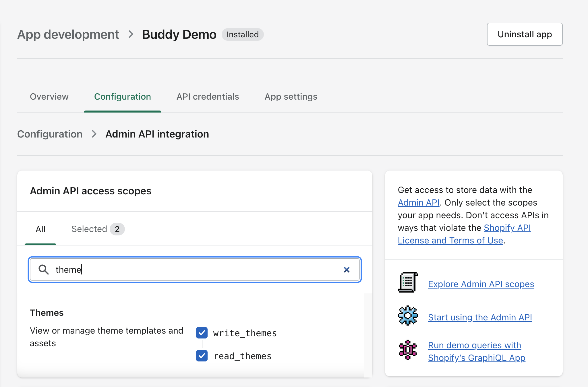
Task: Click the Start using Admin API icon
Action: [x=407, y=316]
